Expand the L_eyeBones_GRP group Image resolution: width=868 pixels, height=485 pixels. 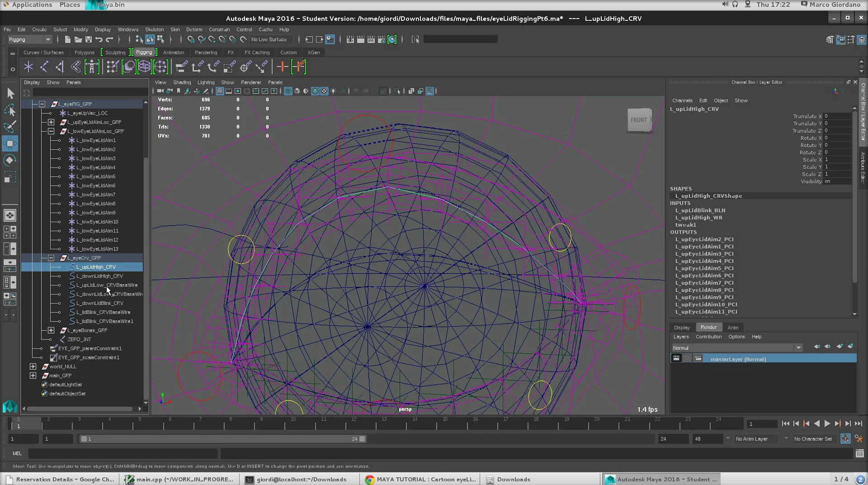(x=51, y=330)
